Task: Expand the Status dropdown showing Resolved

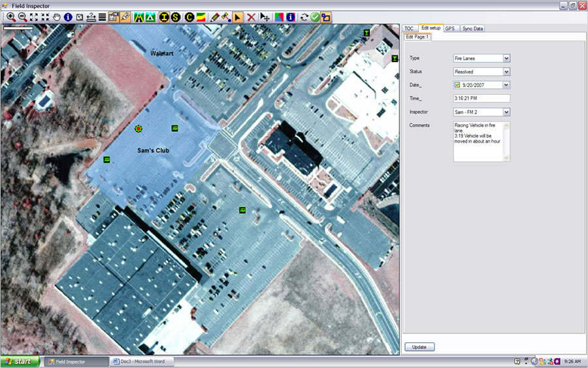Action: tap(506, 72)
